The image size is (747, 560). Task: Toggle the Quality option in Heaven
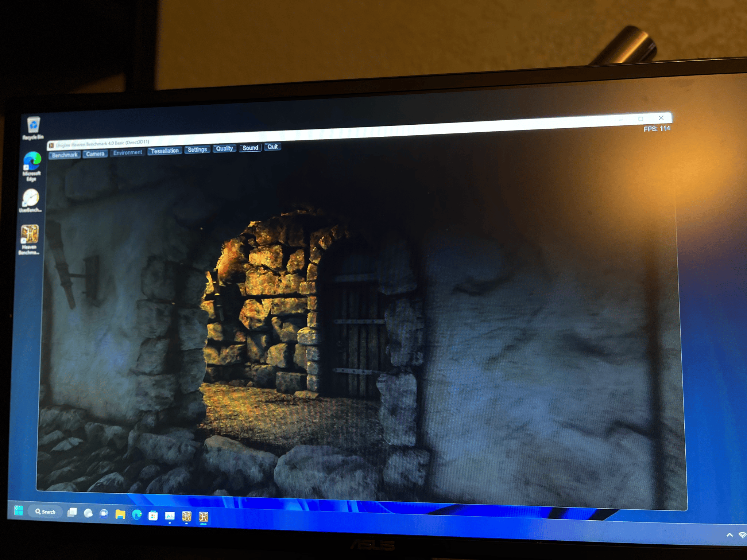(x=224, y=148)
